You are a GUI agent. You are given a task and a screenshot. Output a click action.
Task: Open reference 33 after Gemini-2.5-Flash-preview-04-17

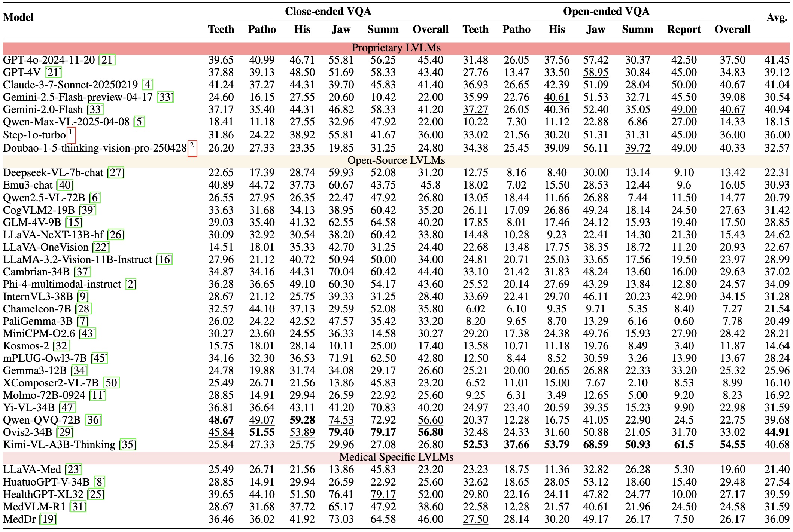click(165, 97)
